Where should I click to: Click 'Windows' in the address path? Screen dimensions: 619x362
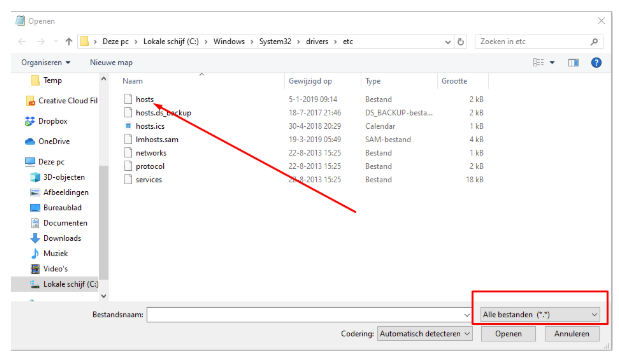point(229,41)
